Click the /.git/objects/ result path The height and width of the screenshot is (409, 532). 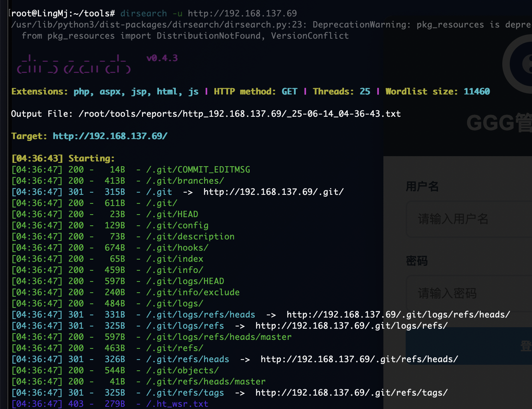182,370
